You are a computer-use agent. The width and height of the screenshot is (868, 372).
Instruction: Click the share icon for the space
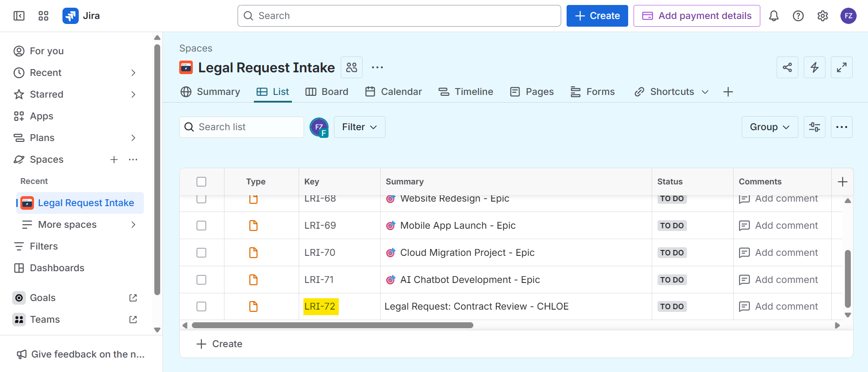point(787,67)
